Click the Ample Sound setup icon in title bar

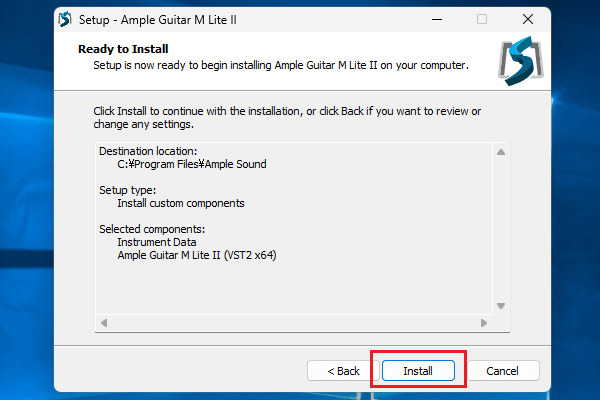coord(66,19)
